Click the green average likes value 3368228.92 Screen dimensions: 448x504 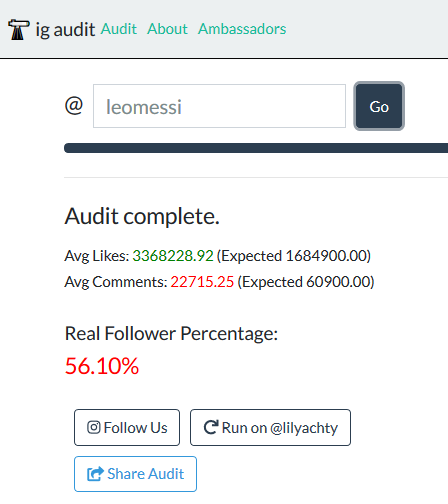point(173,256)
